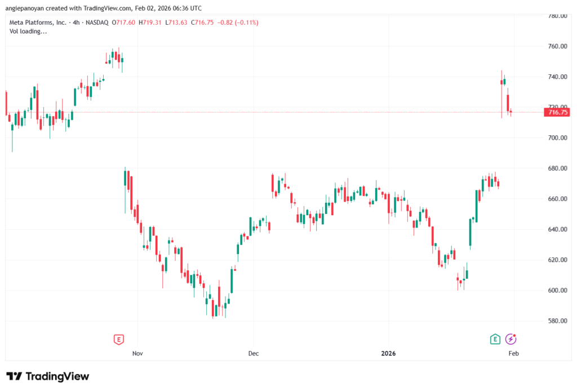Screen dimensions: 577x392
Task: Select the red 716.75 current price label
Action: (557, 113)
